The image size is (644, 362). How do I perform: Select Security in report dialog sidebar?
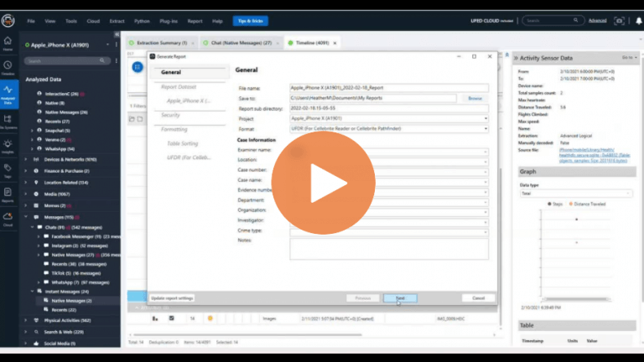[x=170, y=116]
